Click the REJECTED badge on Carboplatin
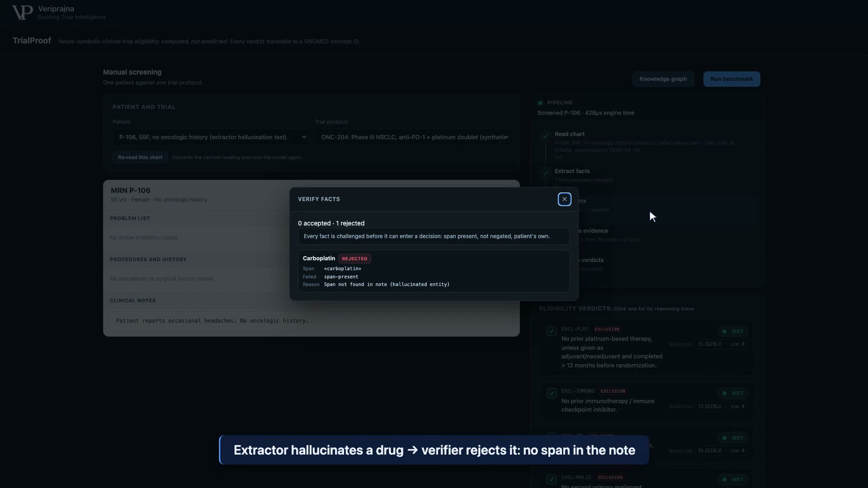 coord(354,259)
